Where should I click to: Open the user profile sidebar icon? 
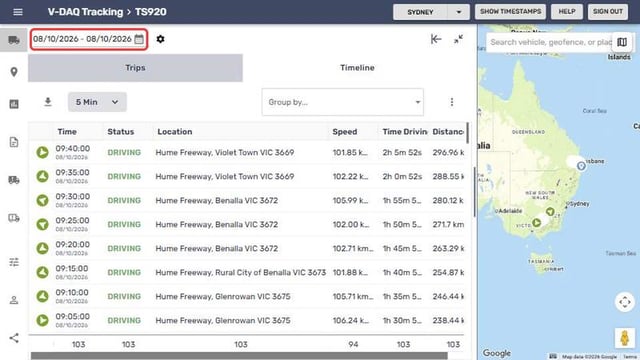(14, 300)
